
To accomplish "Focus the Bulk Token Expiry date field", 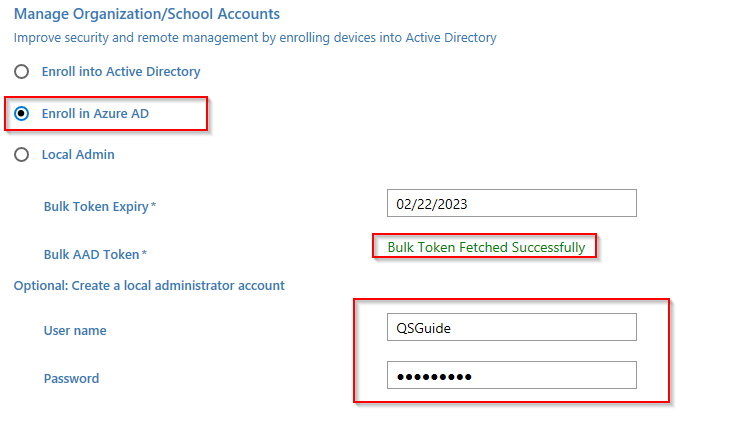I will pyautogui.click(x=511, y=203).
